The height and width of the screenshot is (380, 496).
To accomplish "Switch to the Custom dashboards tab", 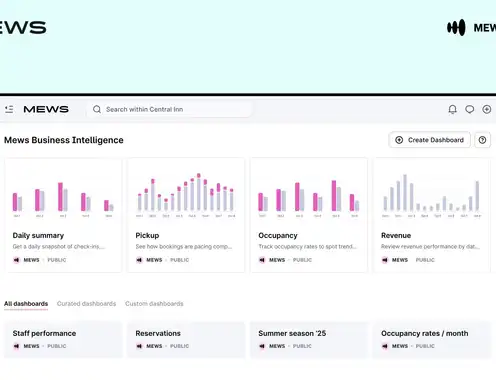I will pyautogui.click(x=154, y=304).
